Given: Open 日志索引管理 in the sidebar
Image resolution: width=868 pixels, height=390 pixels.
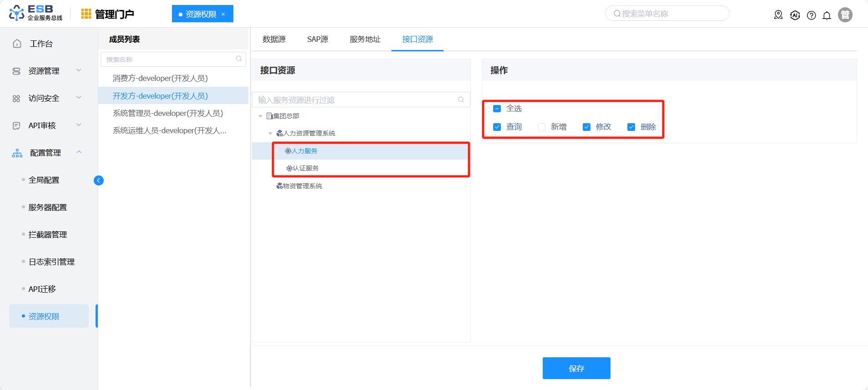Looking at the screenshot, I should [x=51, y=262].
